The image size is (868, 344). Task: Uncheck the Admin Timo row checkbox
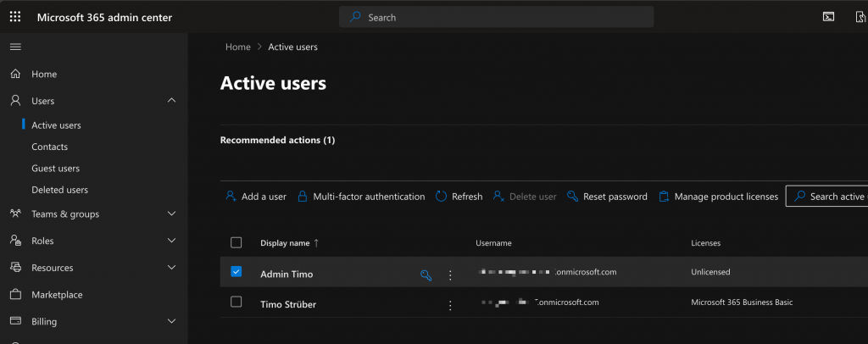click(236, 272)
